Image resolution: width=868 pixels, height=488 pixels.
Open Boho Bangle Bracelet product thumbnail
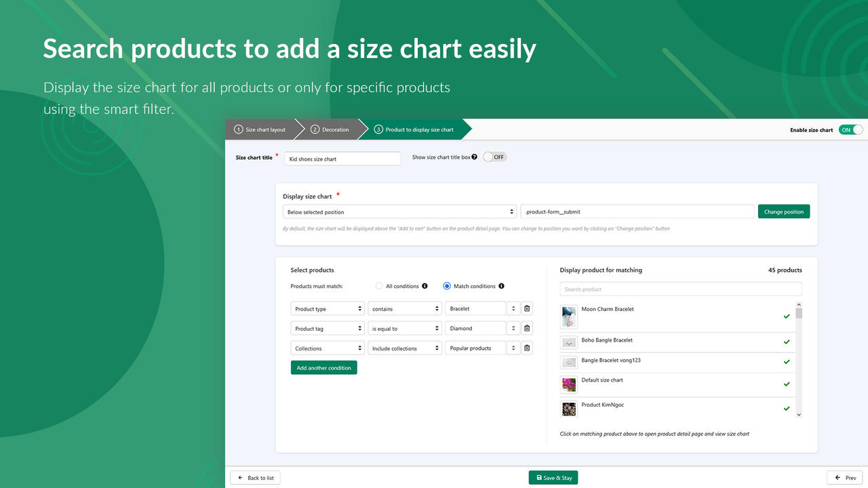(x=569, y=342)
